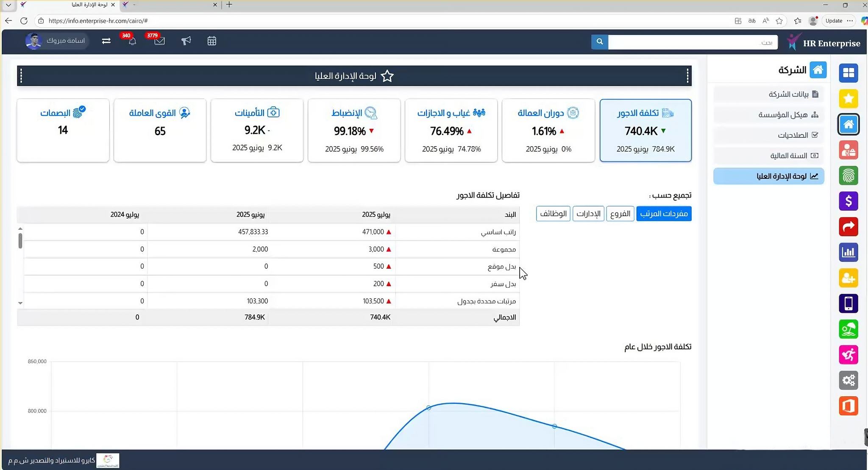Viewport: 868px width, 470px height.
Task: Open the vacations beach icon in right rail
Action: click(849, 329)
